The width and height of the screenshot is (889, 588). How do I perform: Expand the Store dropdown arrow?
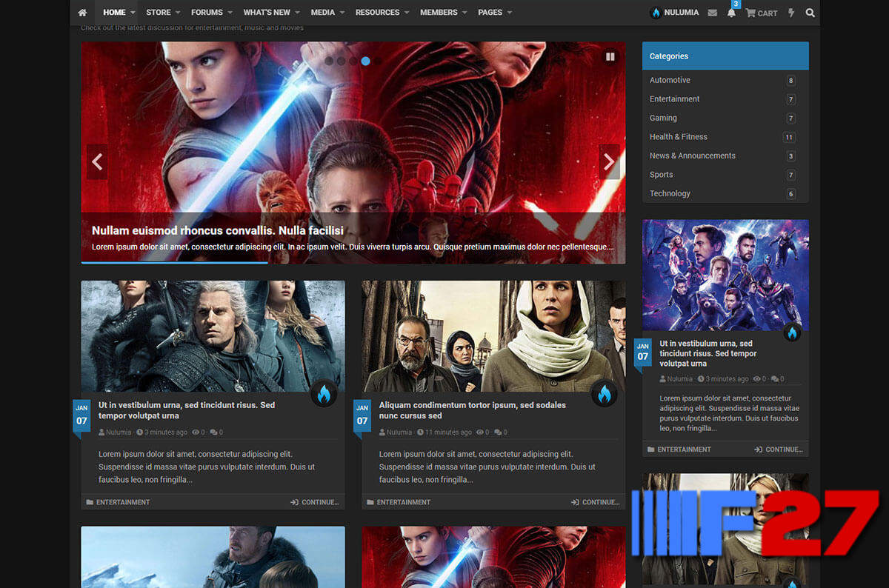tap(178, 13)
